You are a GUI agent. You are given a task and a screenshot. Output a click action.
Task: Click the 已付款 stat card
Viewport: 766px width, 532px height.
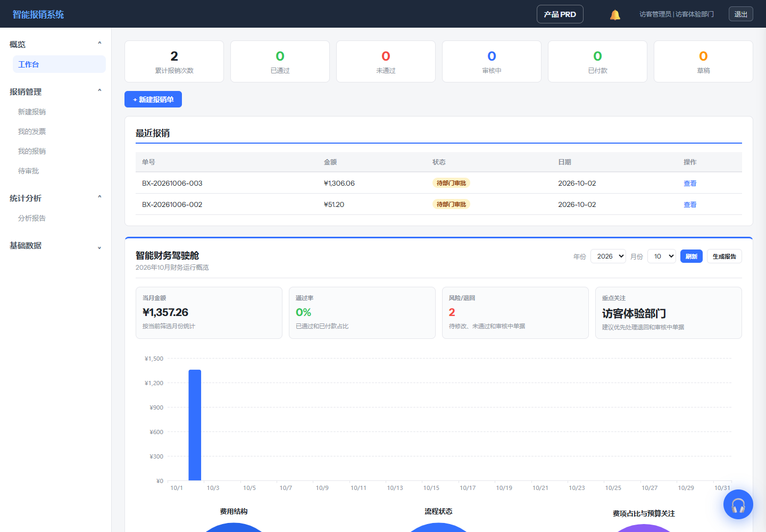point(597,62)
